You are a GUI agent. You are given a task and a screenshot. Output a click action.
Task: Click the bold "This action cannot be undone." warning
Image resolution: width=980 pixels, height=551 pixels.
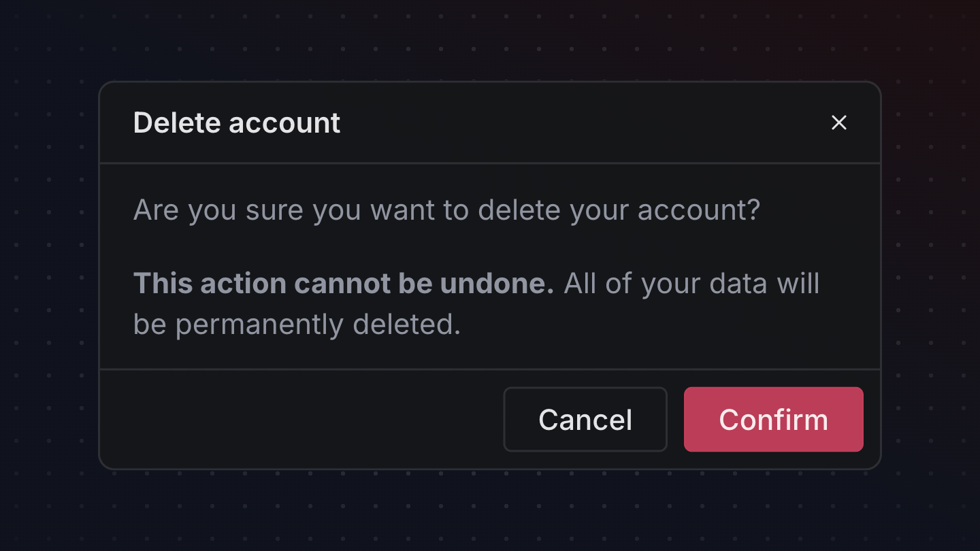[344, 283]
